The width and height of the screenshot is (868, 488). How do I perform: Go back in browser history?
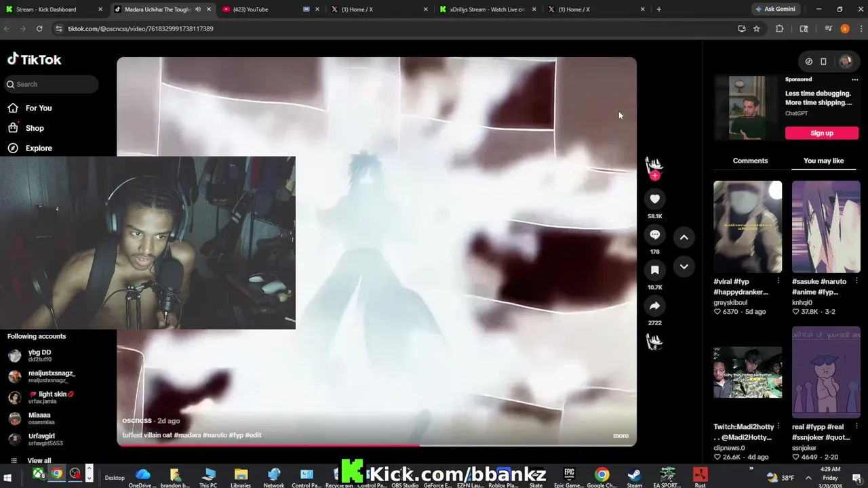[x=7, y=28]
